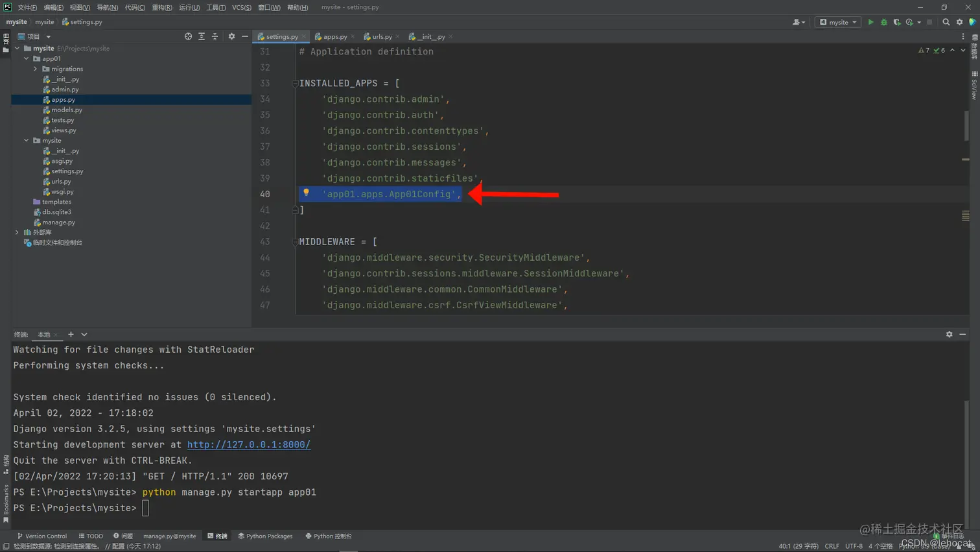Select views.py in the project tree

[x=64, y=130]
